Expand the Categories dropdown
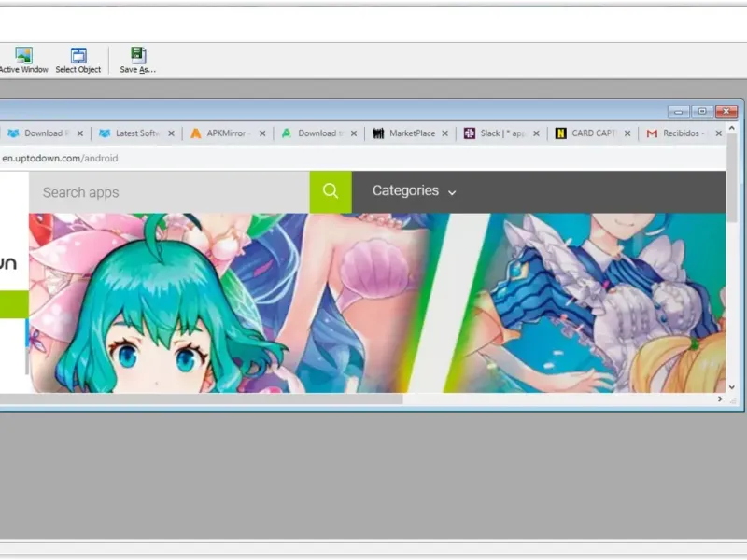This screenshot has height=560, width=747. [x=414, y=191]
